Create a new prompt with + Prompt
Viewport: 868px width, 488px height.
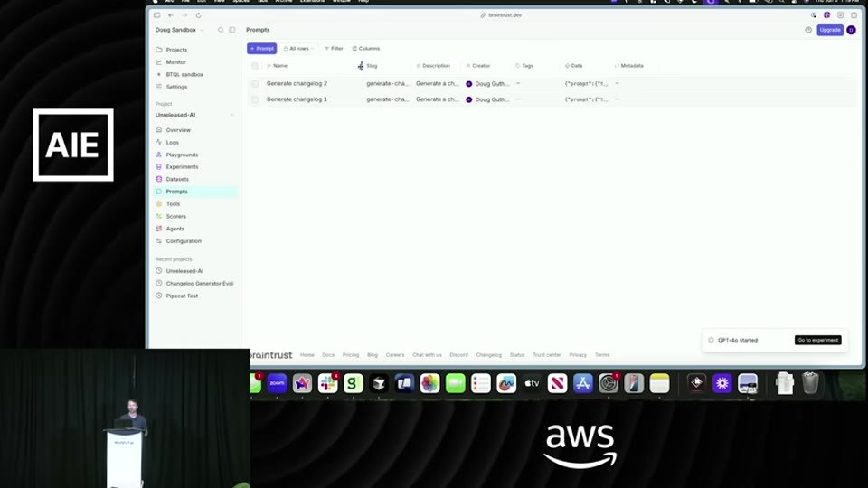click(x=262, y=49)
